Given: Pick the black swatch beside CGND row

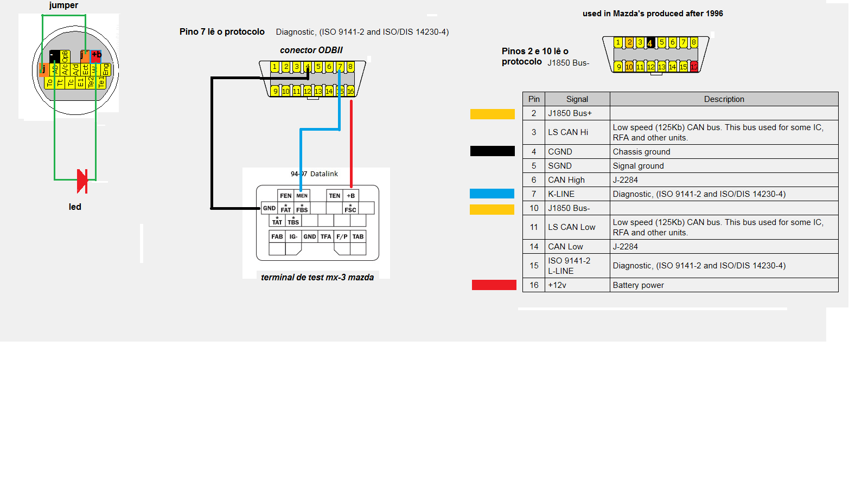Looking at the screenshot, I should click(492, 151).
